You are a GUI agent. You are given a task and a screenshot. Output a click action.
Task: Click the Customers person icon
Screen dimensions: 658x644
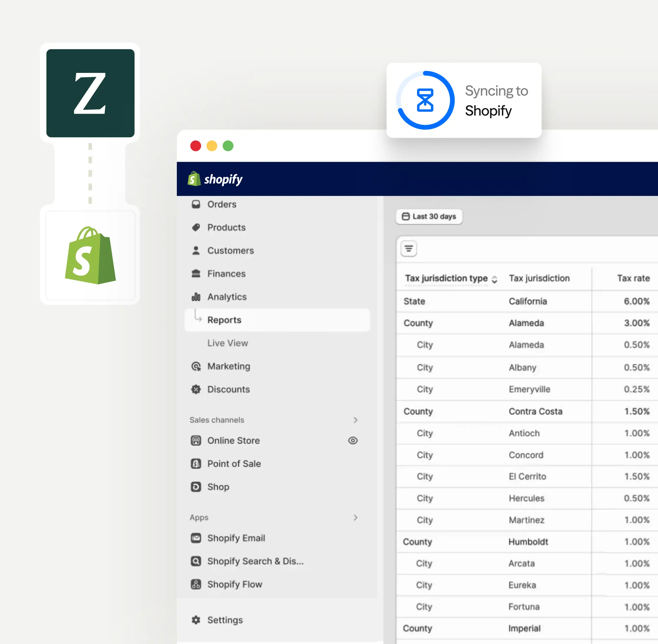tap(196, 251)
